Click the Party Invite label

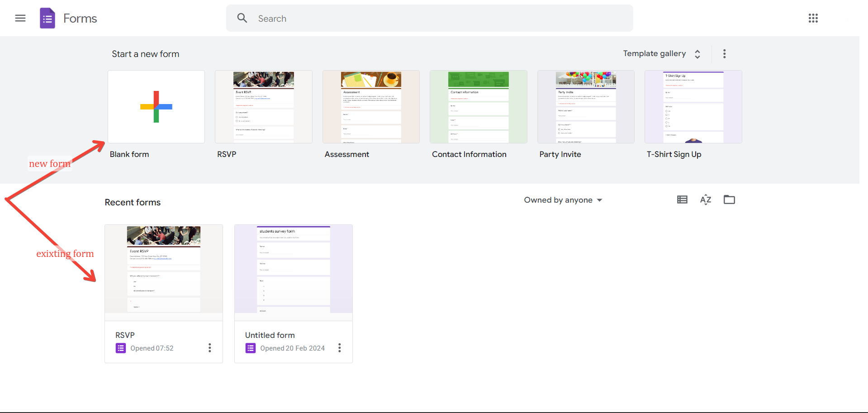point(560,154)
